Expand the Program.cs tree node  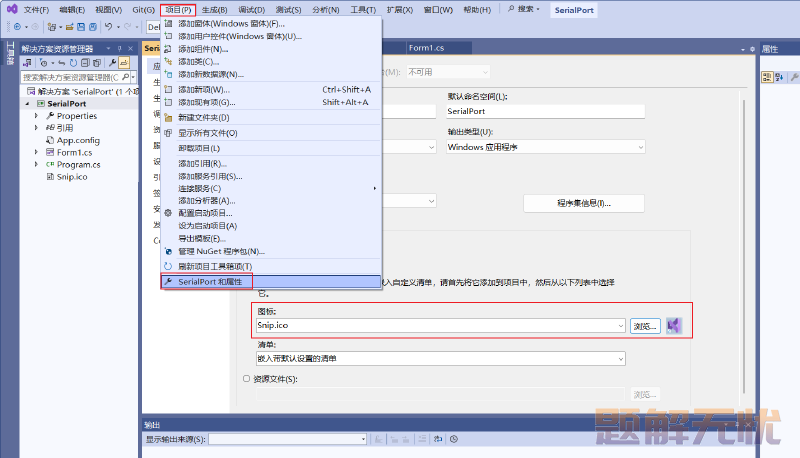point(36,164)
